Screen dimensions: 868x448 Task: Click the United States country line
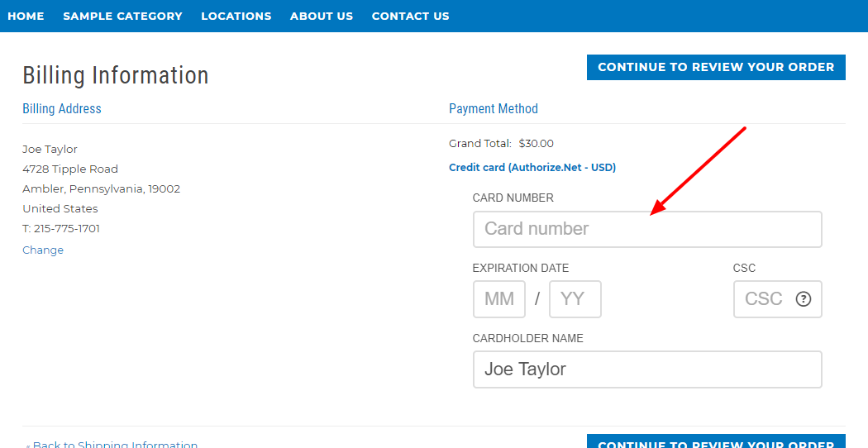click(x=60, y=209)
